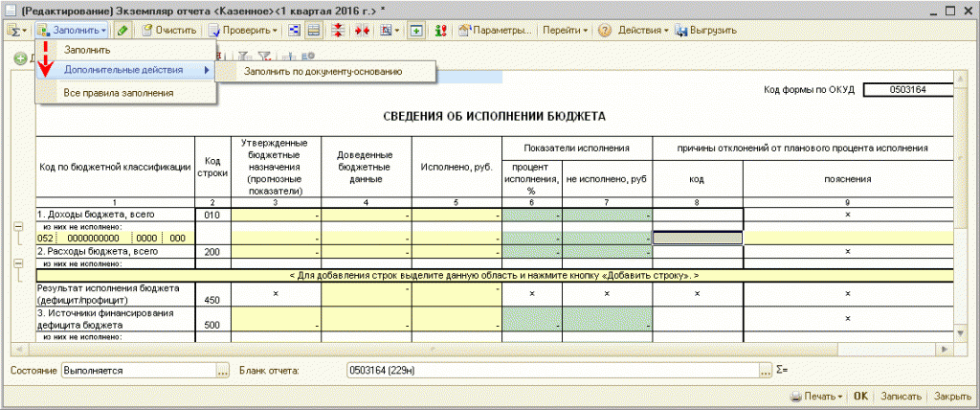Click the vertical collapse red arrows icon

pyautogui.click(x=338, y=30)
